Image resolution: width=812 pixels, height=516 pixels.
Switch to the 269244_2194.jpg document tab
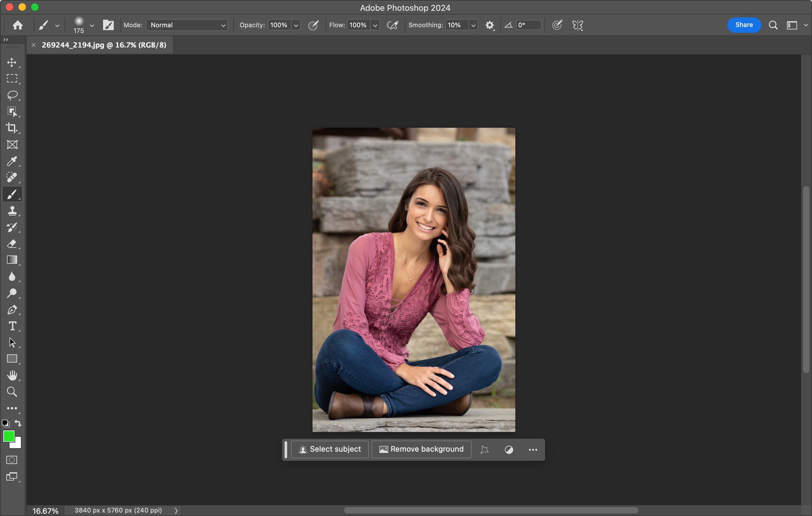point(103,45)
